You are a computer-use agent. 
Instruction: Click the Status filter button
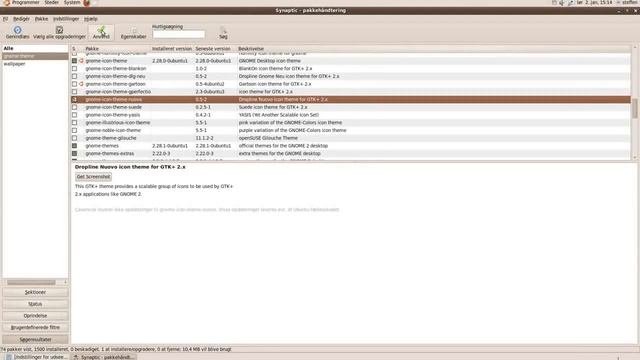click(x=35, y=304)
